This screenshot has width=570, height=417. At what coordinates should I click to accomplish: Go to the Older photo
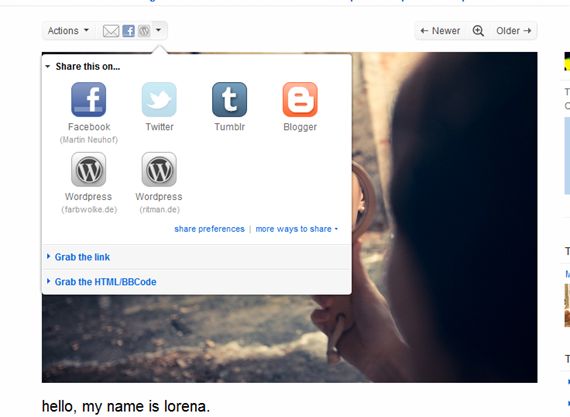[514, 31]
